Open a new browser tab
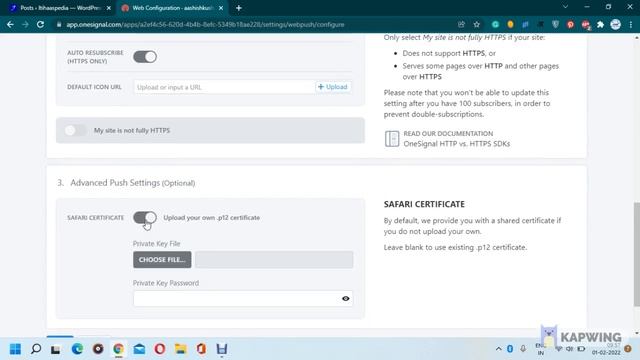The image size is (640, 360). [x=239, y=8]
